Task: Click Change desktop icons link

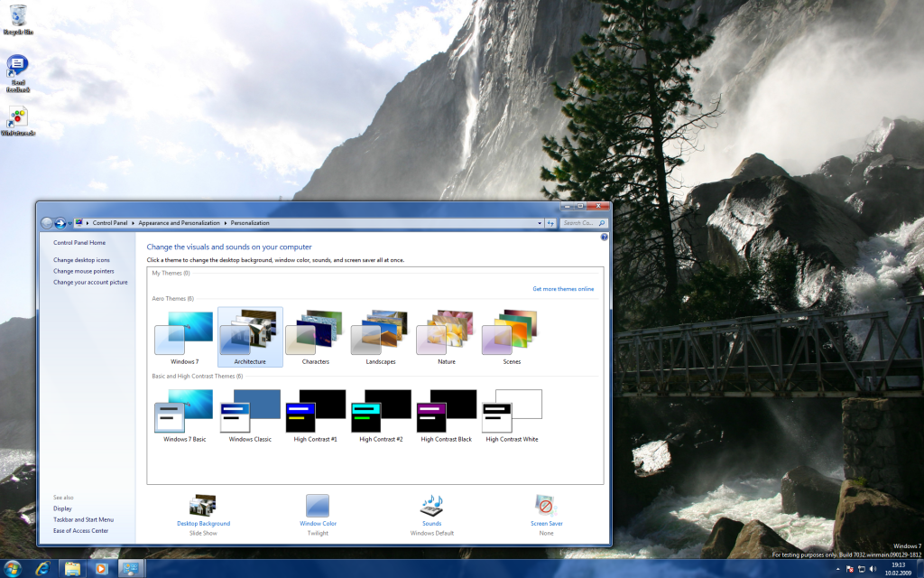Action: [81, 260]
